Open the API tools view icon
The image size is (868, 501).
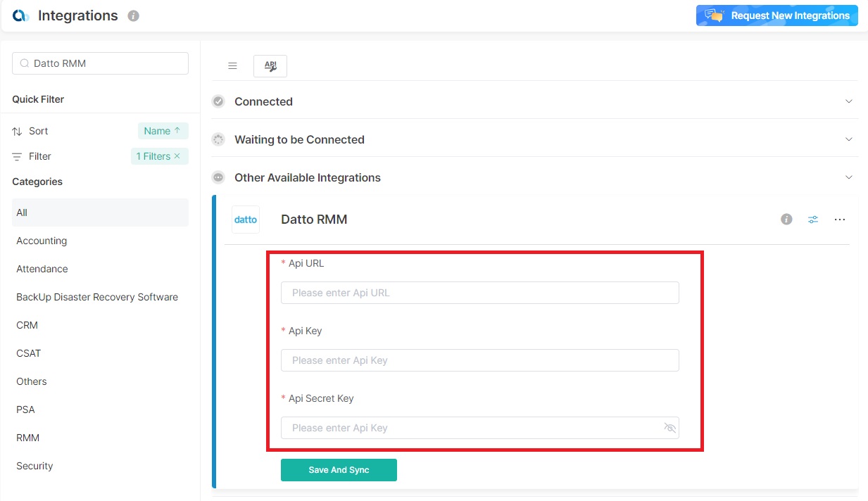click(270, 65)
